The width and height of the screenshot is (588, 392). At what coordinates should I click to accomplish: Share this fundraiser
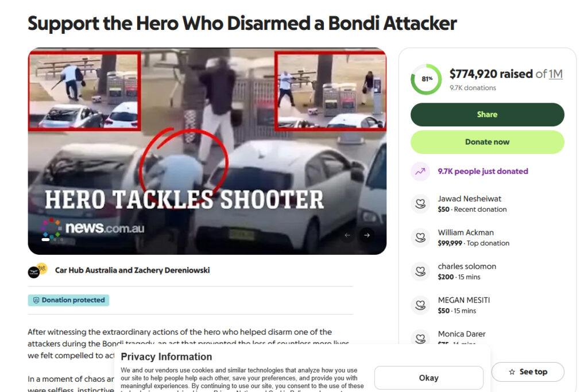pos(487,115)
